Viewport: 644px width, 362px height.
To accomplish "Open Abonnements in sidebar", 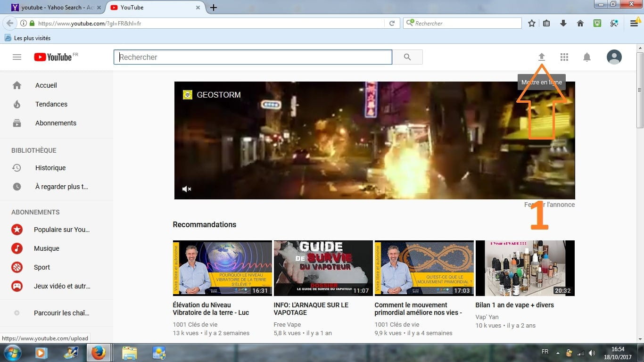I will [x=57, y=123].
